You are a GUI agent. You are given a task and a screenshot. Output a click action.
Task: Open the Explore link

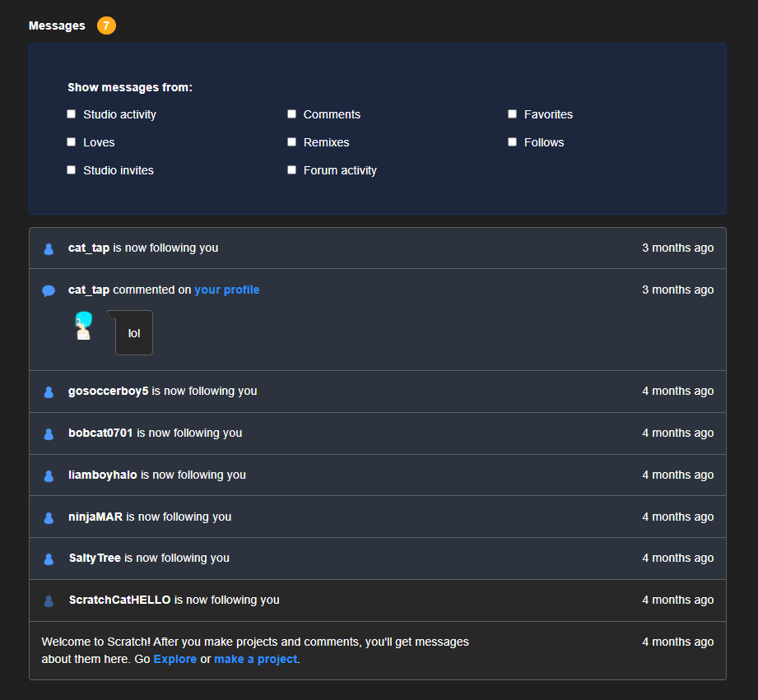click(174, 659)
